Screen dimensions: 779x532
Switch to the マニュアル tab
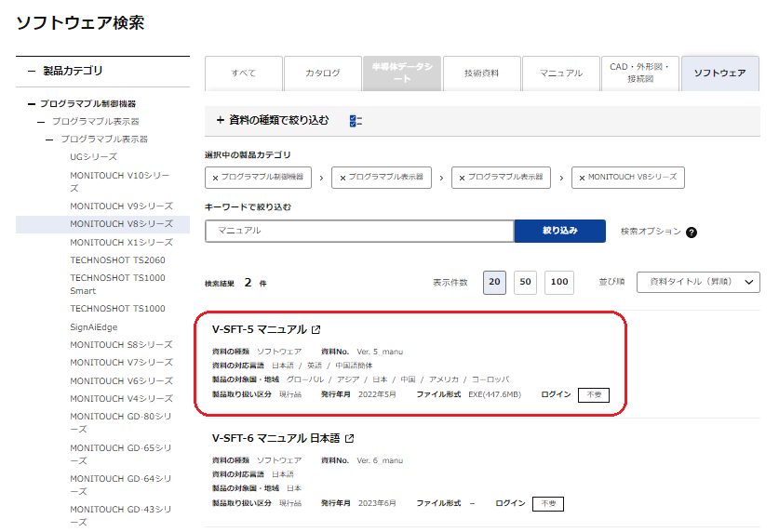pos(560,73)
